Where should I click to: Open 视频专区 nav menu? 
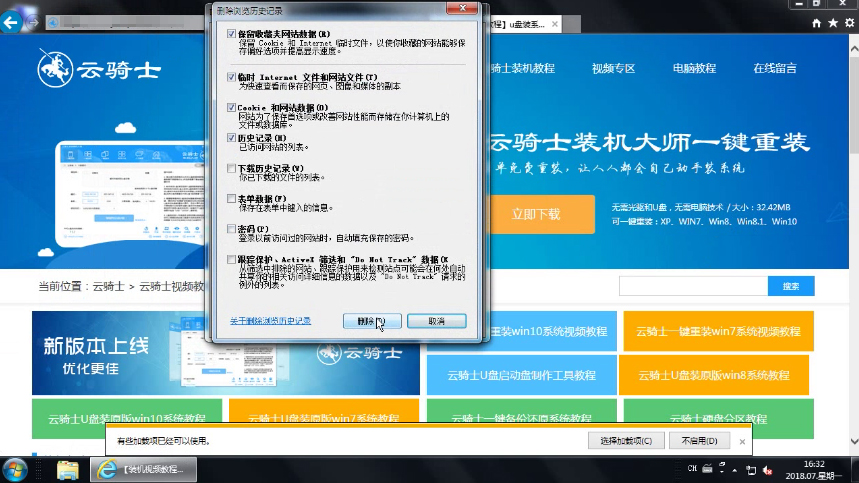pos(613,68)
